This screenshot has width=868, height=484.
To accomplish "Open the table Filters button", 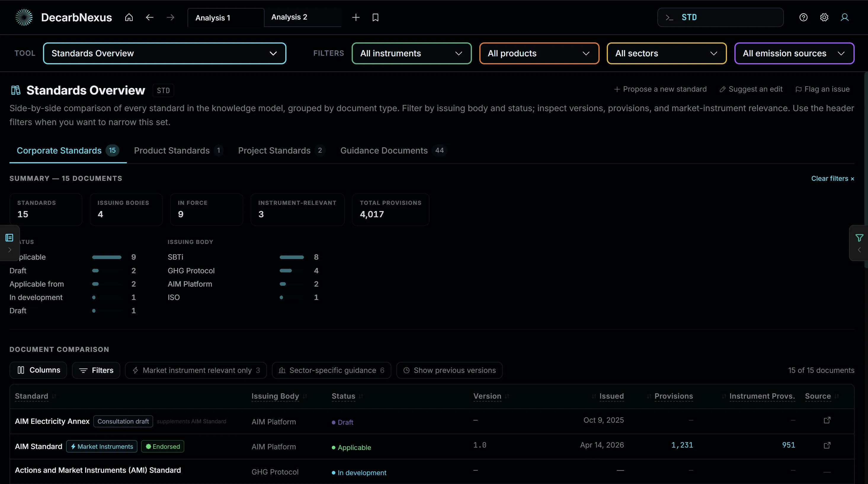I will point(96,370).
